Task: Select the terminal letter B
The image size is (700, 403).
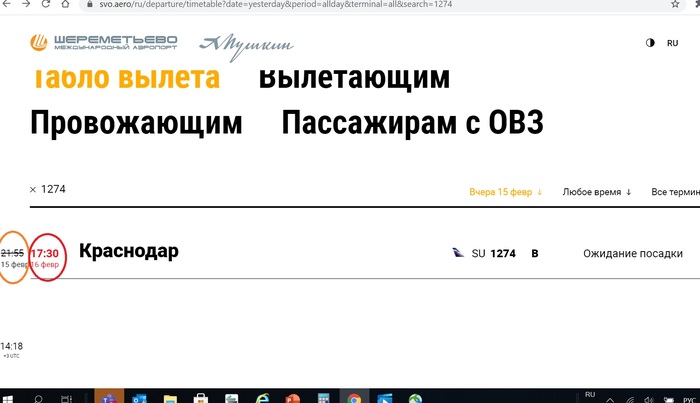Action: pos(534,253)
